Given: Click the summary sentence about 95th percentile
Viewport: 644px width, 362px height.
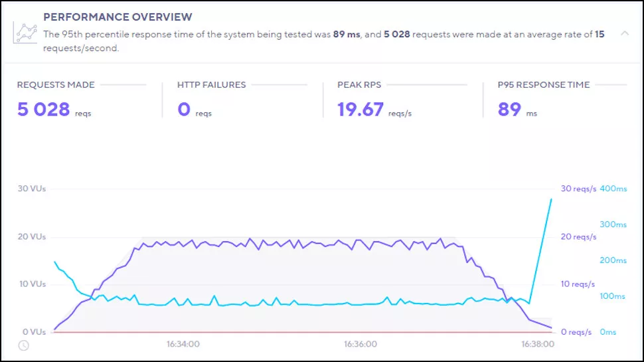Looking at the screenshot, I should point(323,41).
